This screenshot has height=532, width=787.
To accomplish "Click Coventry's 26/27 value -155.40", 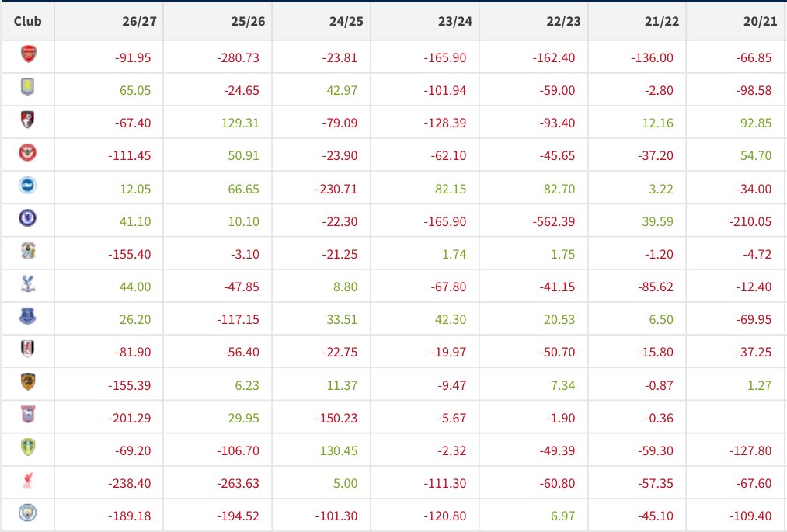I will point(130,254).
